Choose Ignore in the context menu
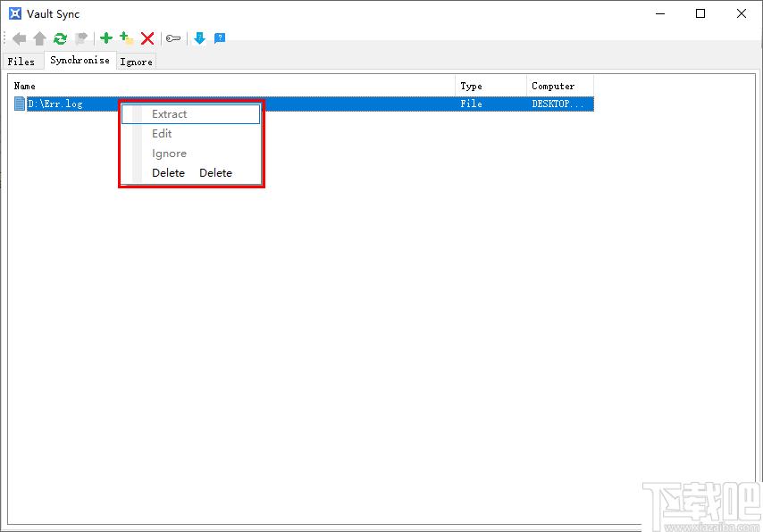The image size is (763, 532). click(191, 154)
